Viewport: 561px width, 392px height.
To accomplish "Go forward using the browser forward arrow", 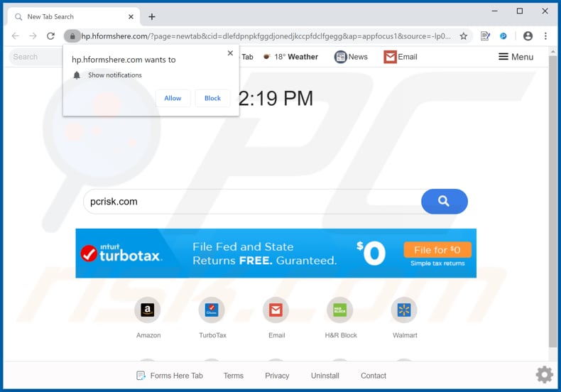I will coord(33,36).
